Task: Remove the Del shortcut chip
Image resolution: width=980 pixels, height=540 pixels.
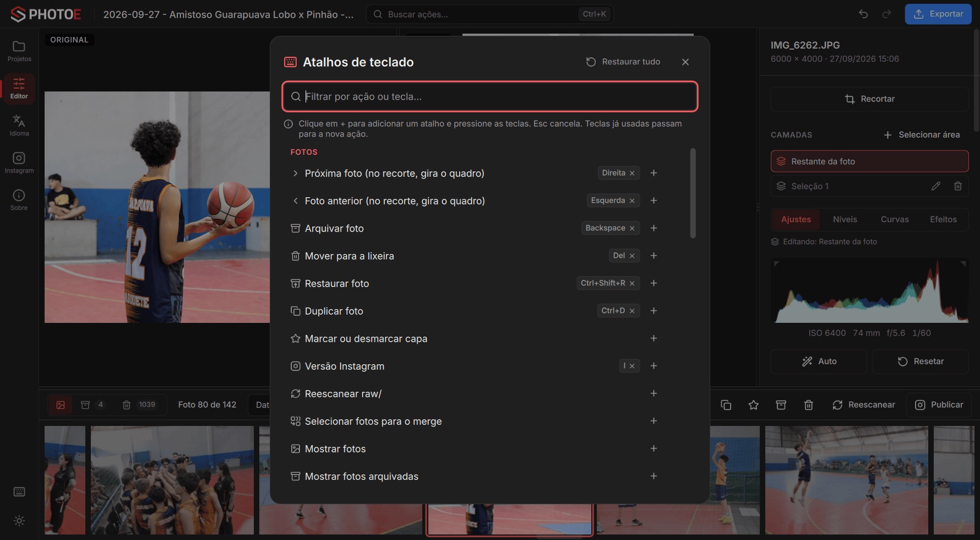Action: (632, 256)
